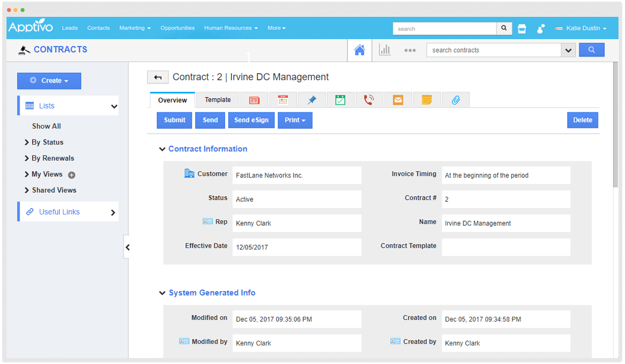Image resolution: width=625 pixels, height=364 pixels.
Task: Click the Send eSign button
Action: point(251,120)
